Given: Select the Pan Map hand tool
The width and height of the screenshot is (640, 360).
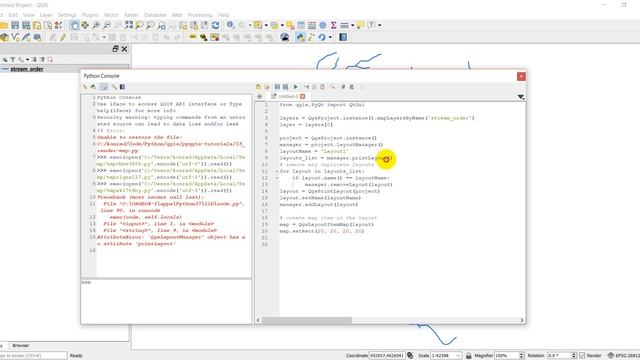Looking at the screenshot, I should pyautogui.click(x=74, y=25).
